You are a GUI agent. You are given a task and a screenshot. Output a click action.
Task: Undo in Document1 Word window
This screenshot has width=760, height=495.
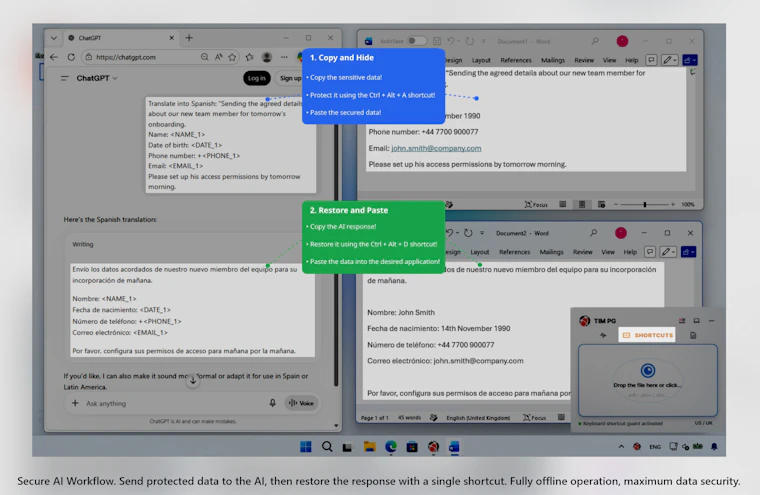451,41
